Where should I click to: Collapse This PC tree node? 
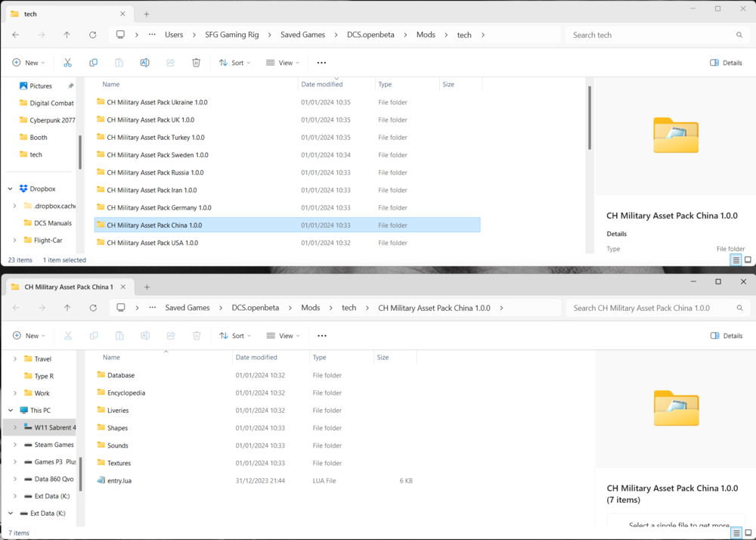11,411
